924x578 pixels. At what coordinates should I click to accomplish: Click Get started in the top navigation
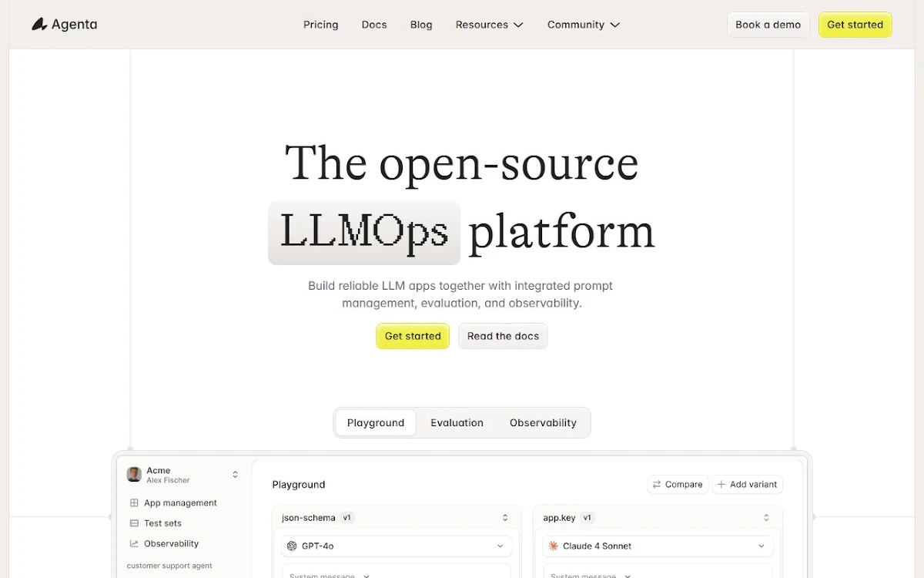pyautogui.click(x=855, y=25)
